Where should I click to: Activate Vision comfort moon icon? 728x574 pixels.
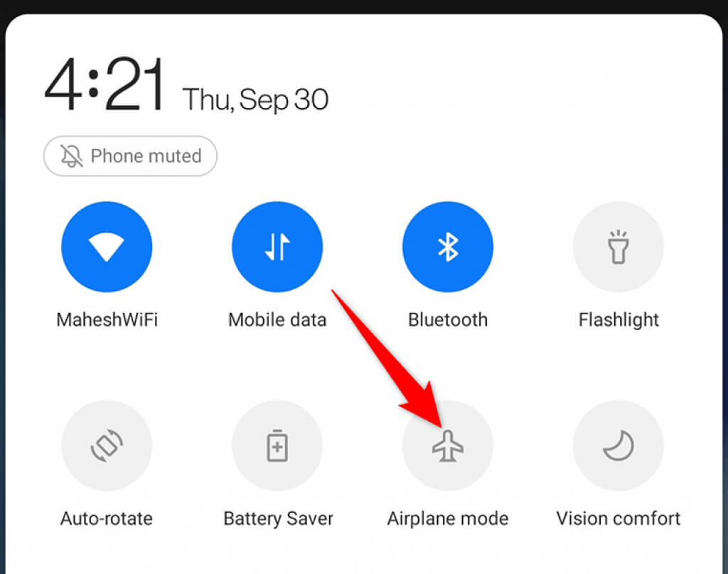618,445
